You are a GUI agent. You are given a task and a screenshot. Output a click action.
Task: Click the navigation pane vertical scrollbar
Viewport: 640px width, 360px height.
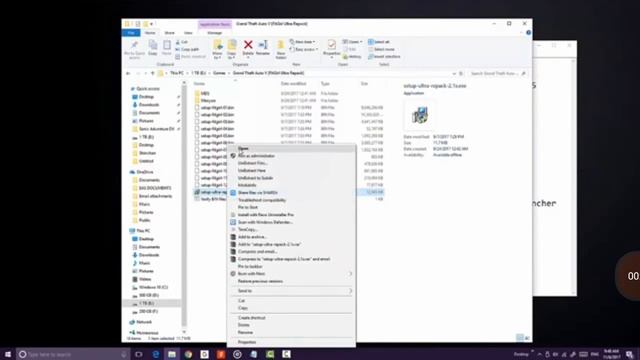184,205
